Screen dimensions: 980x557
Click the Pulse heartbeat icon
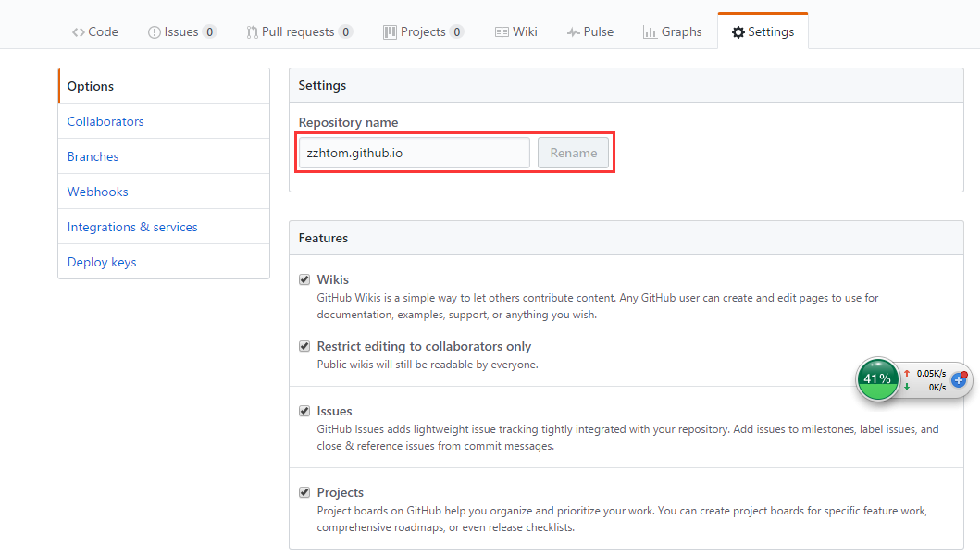click(573, 32)
